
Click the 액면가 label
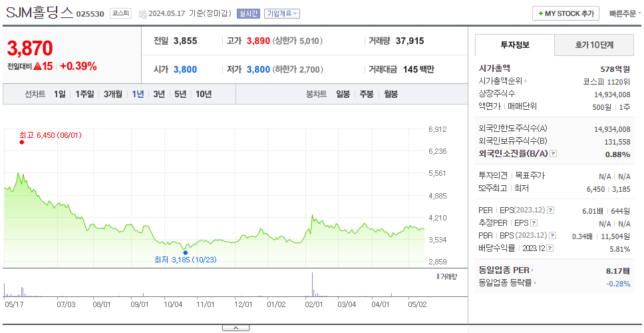tap(490, 107)
